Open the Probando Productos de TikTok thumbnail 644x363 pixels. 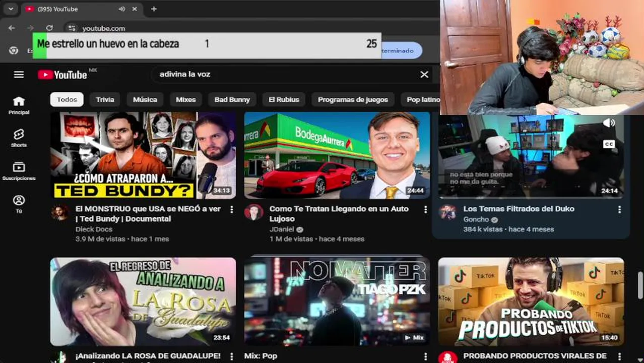coord(531,301)
